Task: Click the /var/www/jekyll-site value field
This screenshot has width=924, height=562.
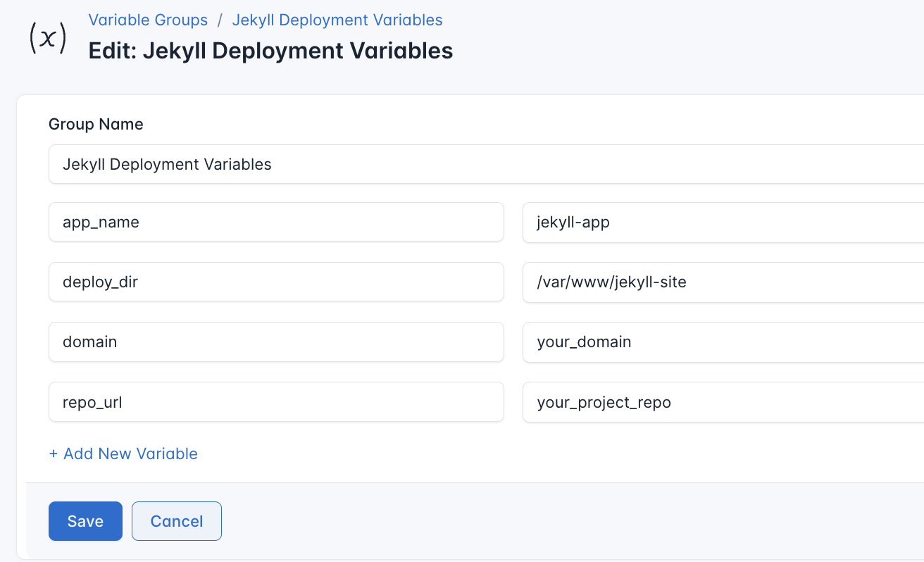Action: click(704, 282)
